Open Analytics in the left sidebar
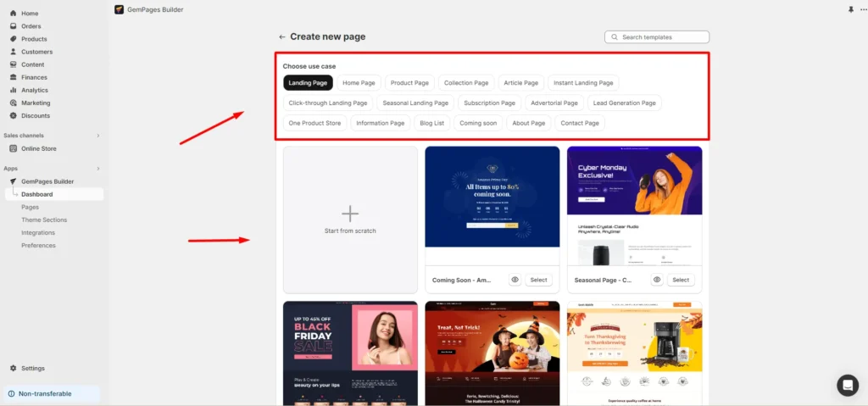868x406 pixels. [x=35, y=90]
